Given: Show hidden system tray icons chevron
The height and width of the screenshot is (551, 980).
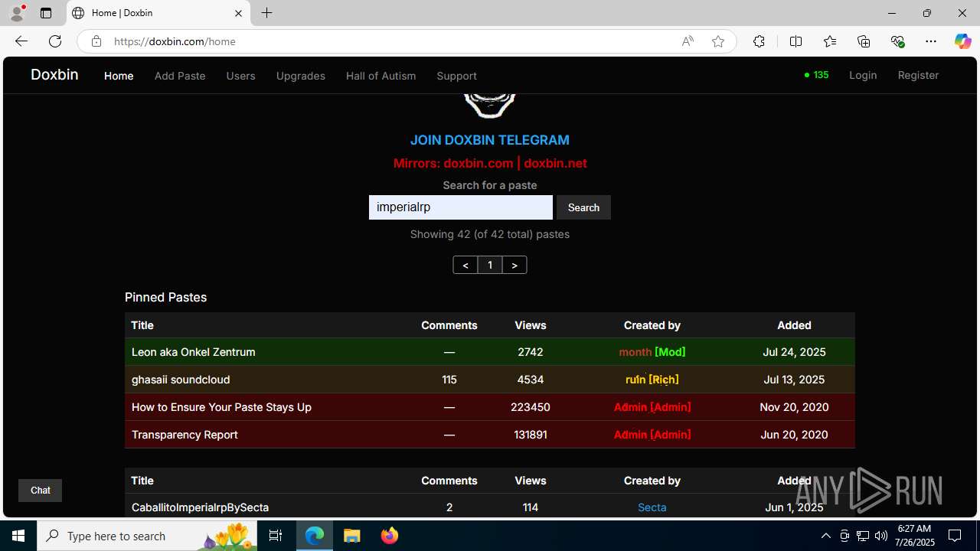Looking at the screenshot, I should 825,536.
